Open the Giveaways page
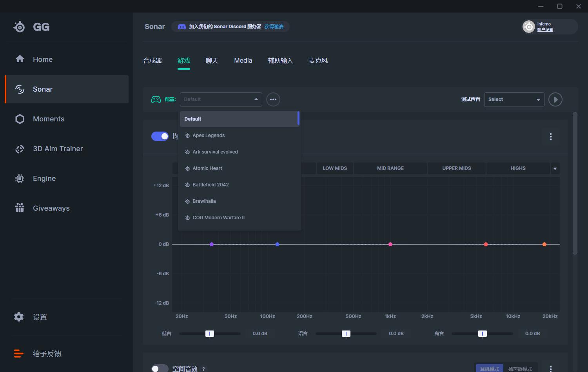Viewport: 588px width, 372px height. (51, 208)
